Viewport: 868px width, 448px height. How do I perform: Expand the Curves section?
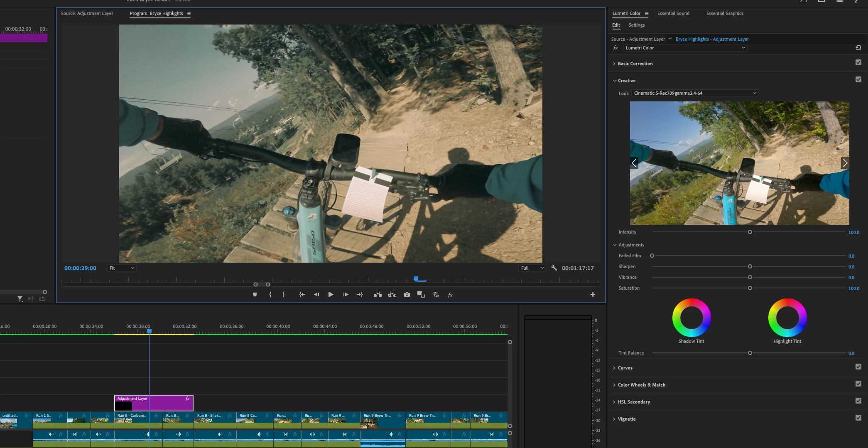click(x=625, y=368)
